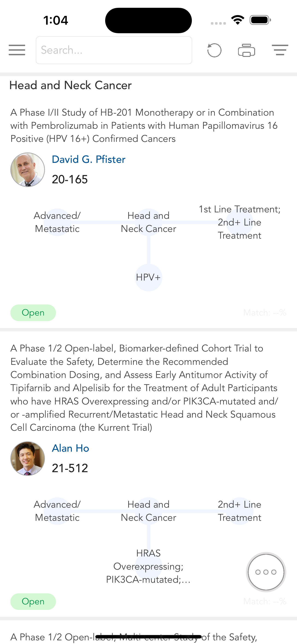Tap Advanced/Metastatic node in trial 21-512
Screen dimensions: 297x644
coord(57,511)
